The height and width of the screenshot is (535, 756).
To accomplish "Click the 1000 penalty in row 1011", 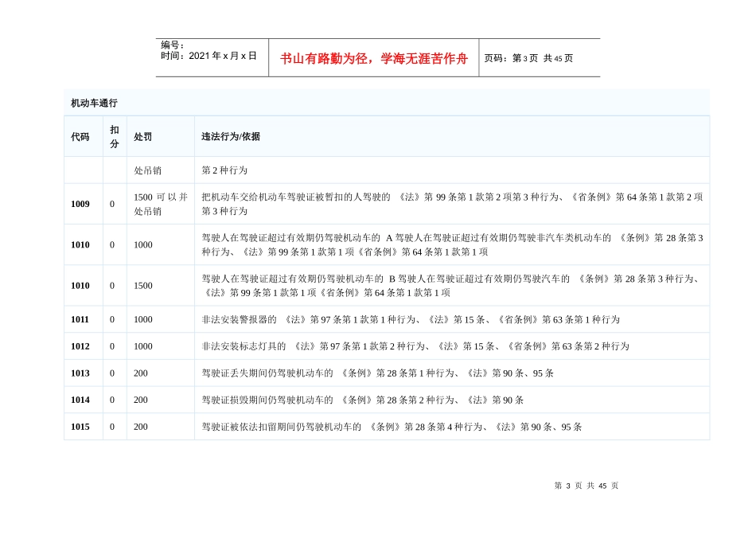I will tap(143, 319).
